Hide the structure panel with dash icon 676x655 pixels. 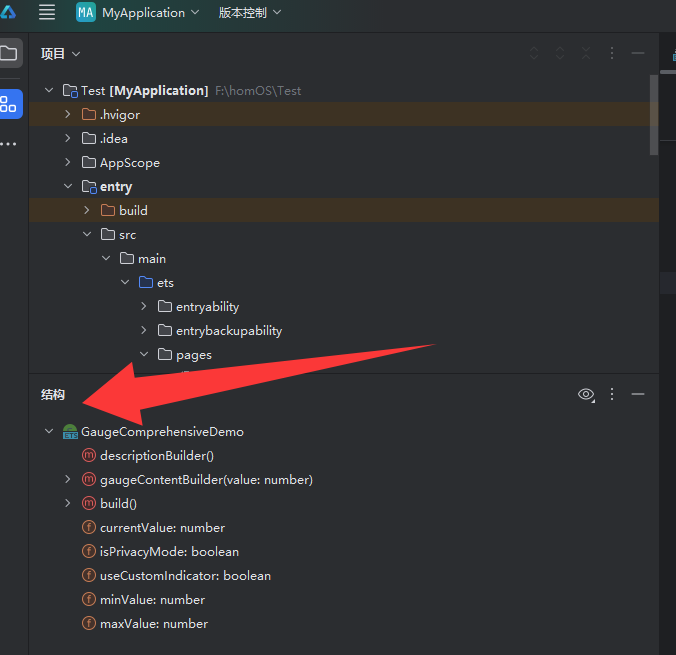(638, 394)
